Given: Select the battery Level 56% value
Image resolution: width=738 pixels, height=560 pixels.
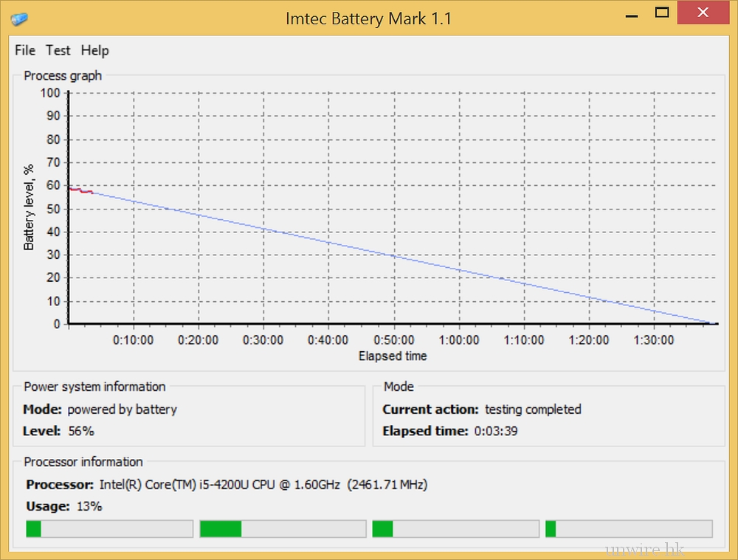Looking at the screenshot, I should click(81, 431).
